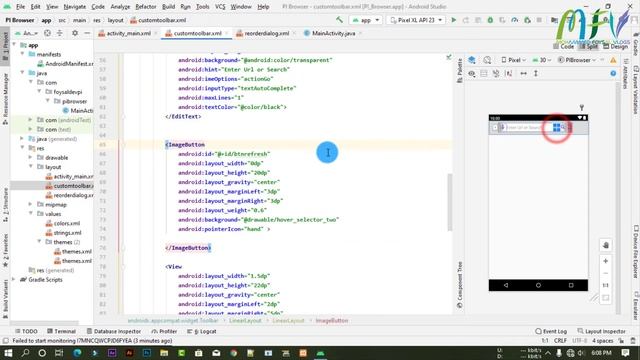The width and height of the screenshot is (640, 360).
Task: Click the layout warning triangle icon
Action: pyautogui.click(x=613, y=60)
